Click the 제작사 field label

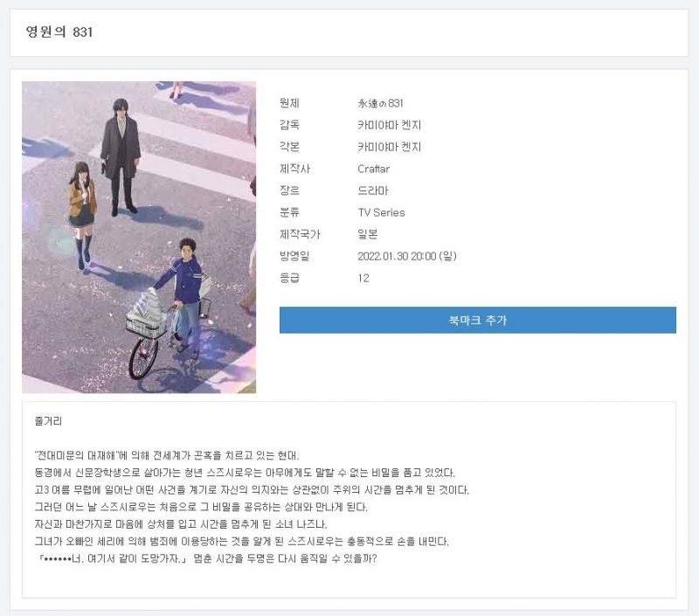click(294, 169)
